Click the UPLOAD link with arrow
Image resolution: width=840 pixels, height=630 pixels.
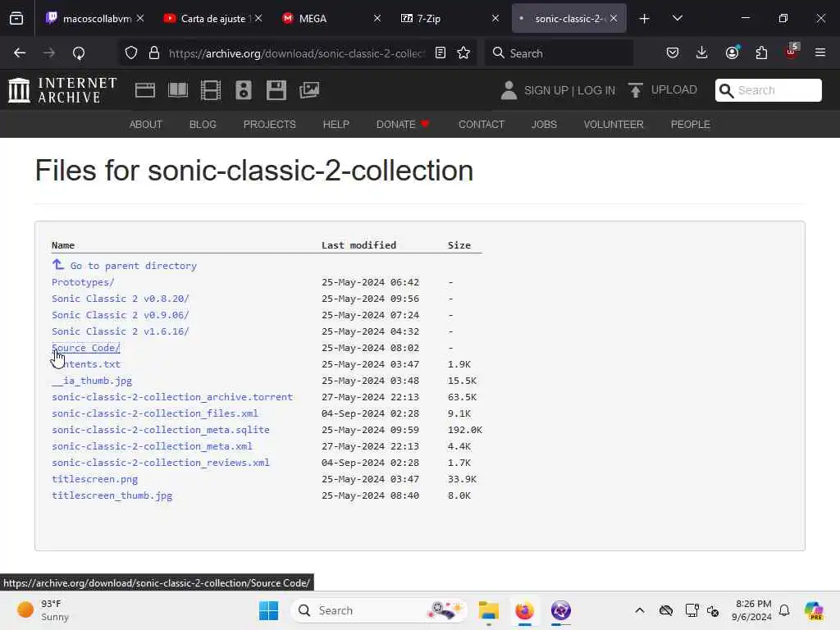(663, 90)
